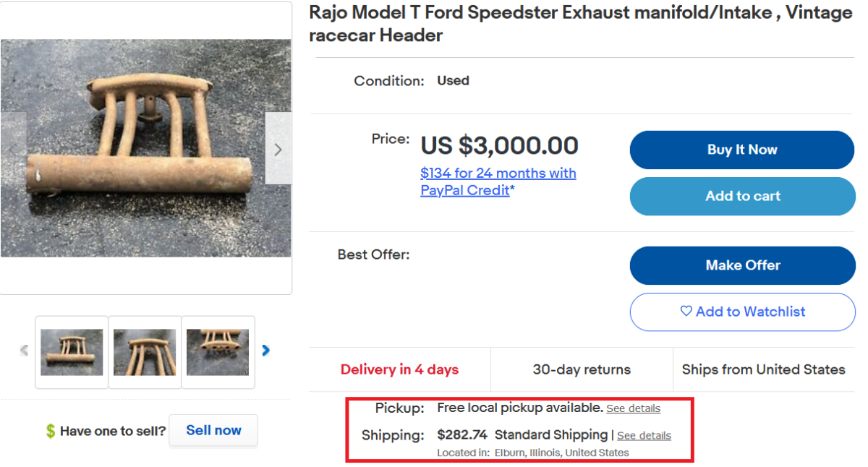The width and height of the screenshot is (868, 467).
Task: Click the green dollar sign icon
Action: coord(50,432)
